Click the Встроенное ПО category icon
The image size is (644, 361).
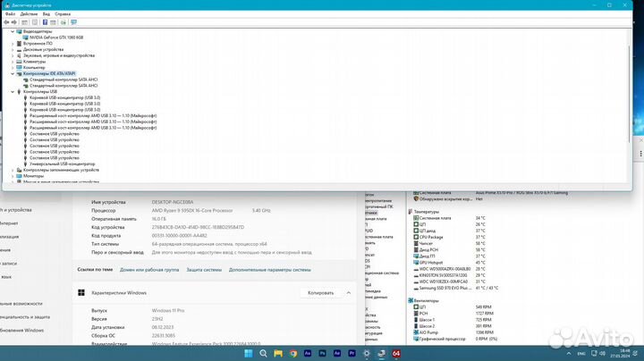pyautogui.click(x=19, y=44)
